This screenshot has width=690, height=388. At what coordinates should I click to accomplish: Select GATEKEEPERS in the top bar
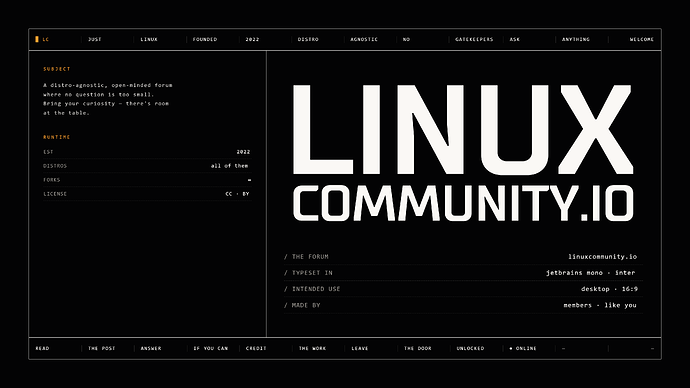pyautogui.click(x=474, y=39)
